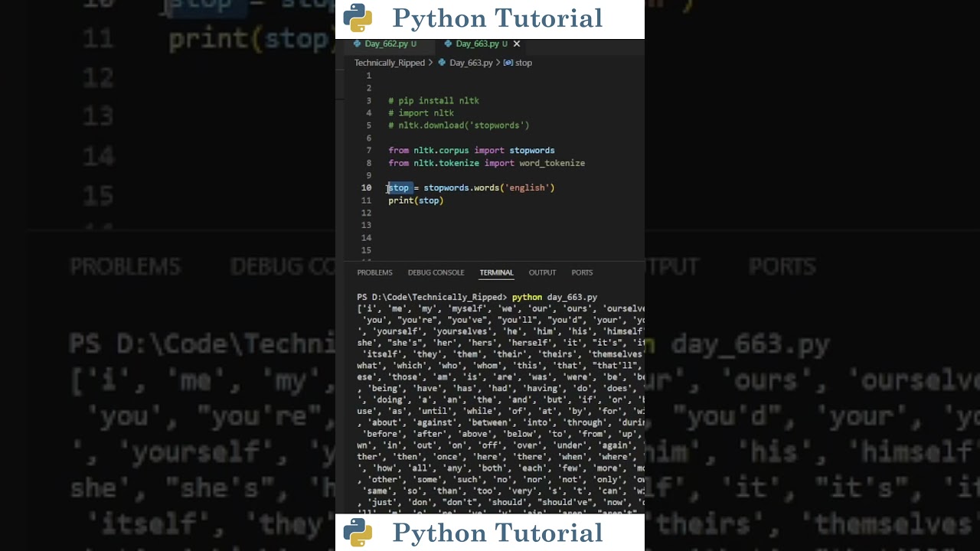Switch to the Ports tab
Image resolution: width=980 pixels, height=551 pixels.
(x=582, y=272)
